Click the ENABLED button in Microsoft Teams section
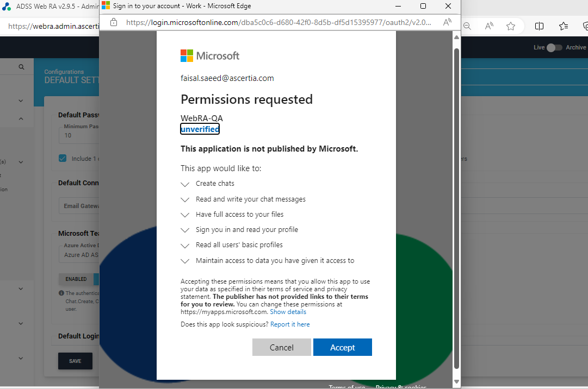This screenshot has height=389, width=588. tap(76, 279)
